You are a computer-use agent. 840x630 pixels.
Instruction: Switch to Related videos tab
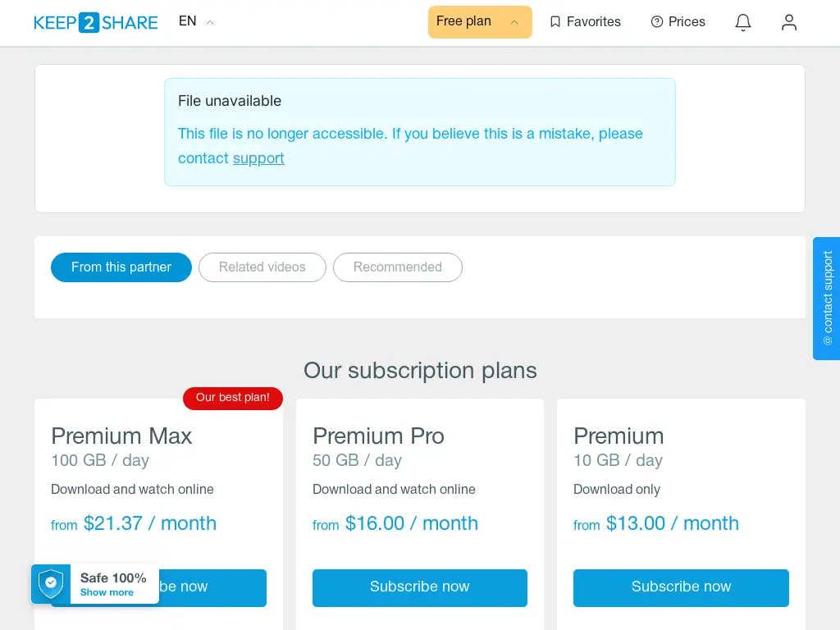pos(262,267)
